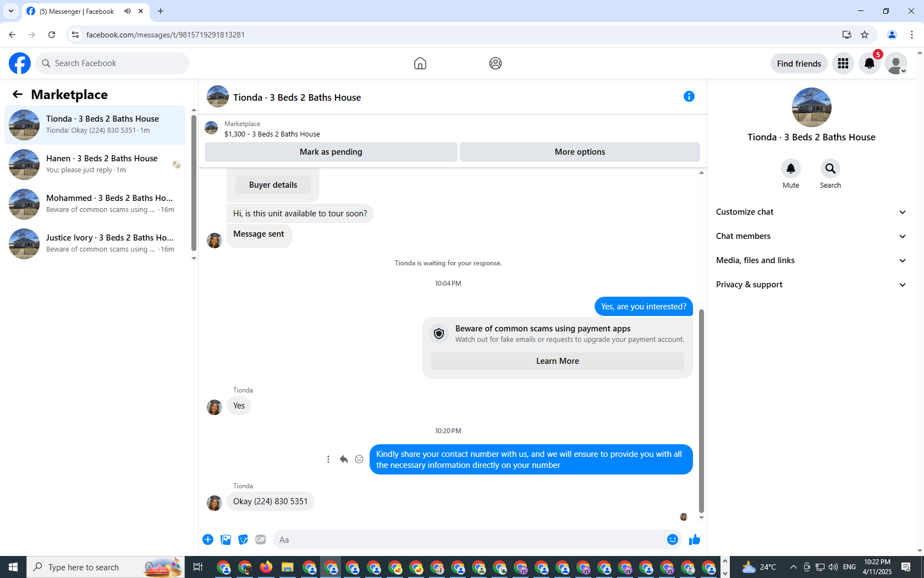Open the tab search dropdown
This screenshot has height=578, width=924.
[11, 11]
